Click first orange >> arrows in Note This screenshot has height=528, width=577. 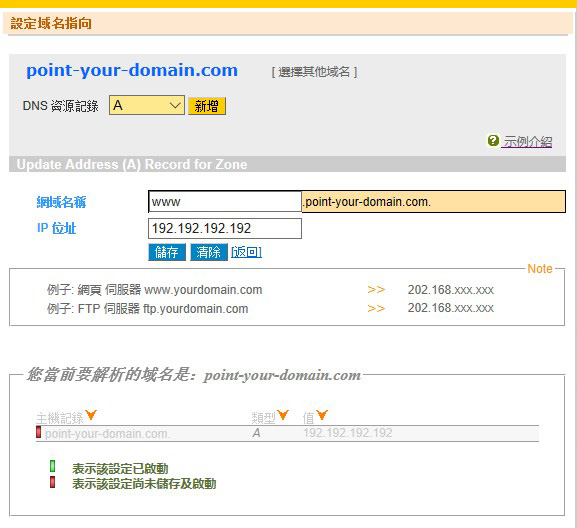click(x=376, y=290)
